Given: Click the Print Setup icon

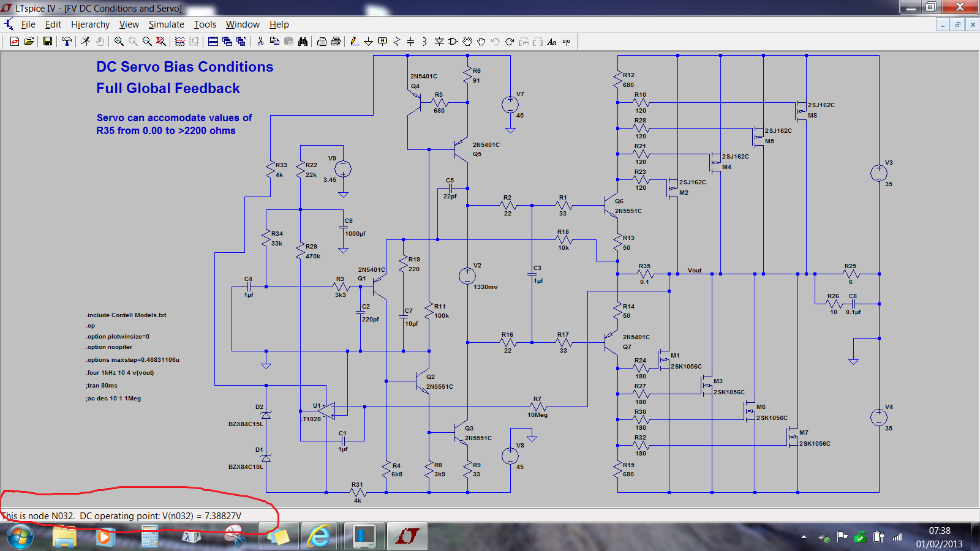Looking at the screenshot, I should (322, 42).
